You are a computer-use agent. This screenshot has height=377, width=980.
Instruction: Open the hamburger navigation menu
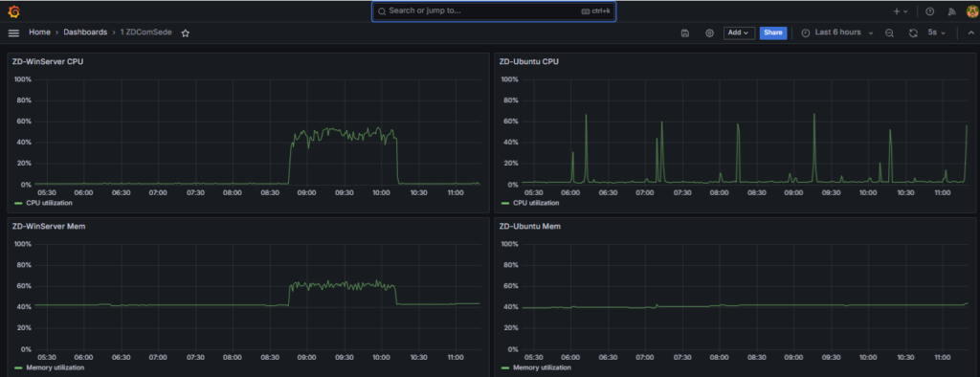[13, 33]
